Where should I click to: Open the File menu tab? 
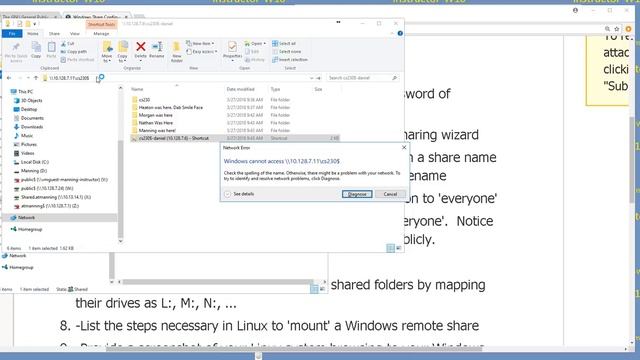click(x=12, y=33)
